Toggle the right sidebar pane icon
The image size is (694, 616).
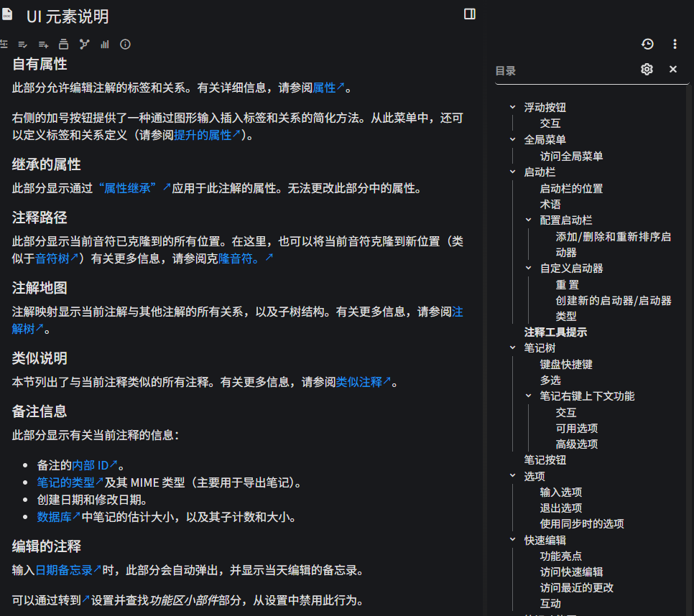point(470,14)
